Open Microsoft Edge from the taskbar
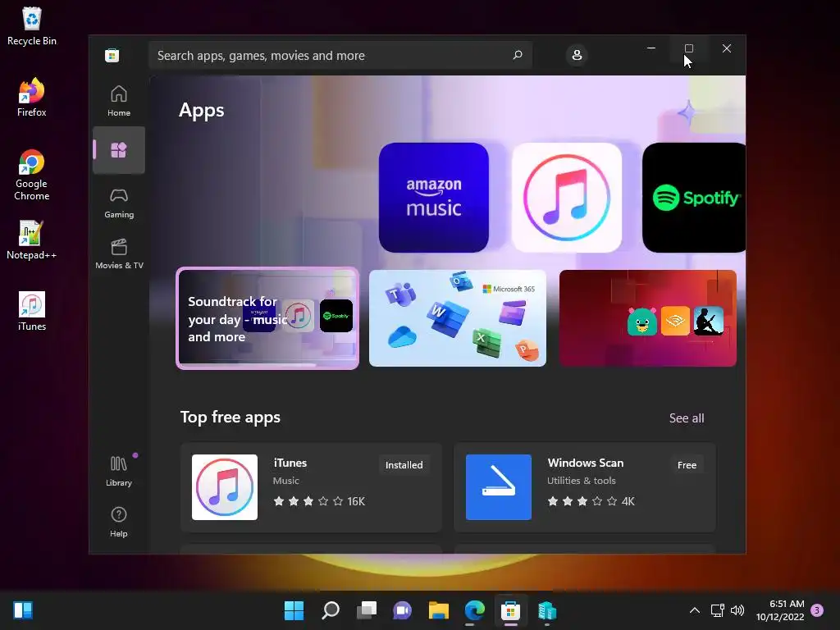Screen dimensions: 840x630 pyautogui.click(x=475, y=610)
